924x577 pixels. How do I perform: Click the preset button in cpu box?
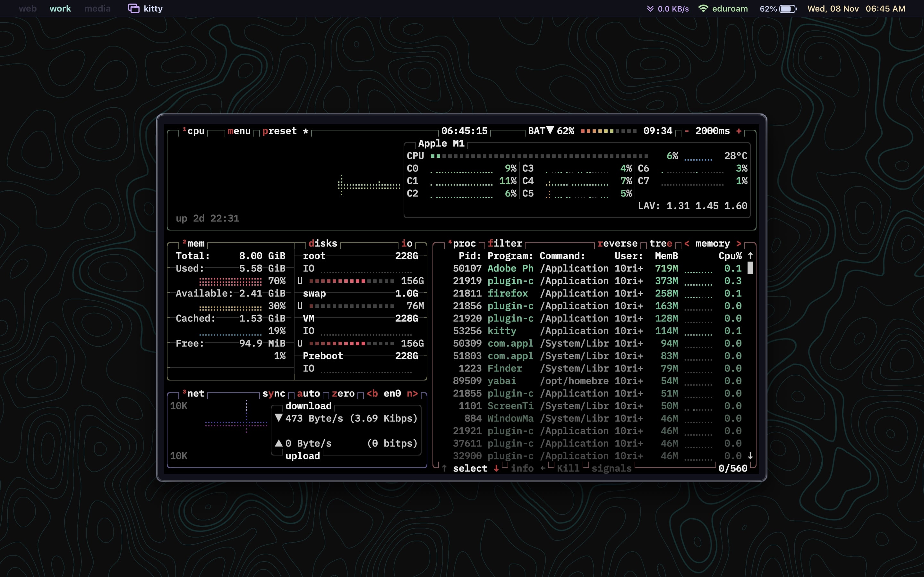(x=279, y=131)
